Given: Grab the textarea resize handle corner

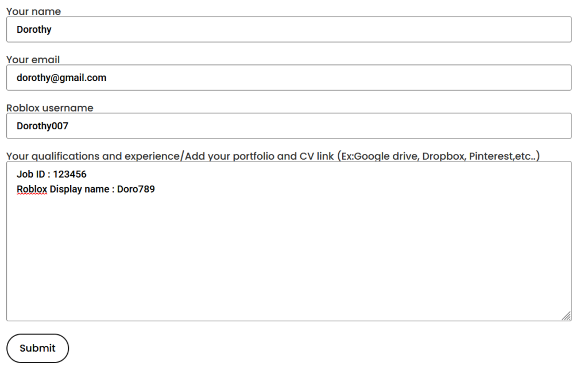Looking at the screenshot, I should pyautogui.click(x=567, y=316).
